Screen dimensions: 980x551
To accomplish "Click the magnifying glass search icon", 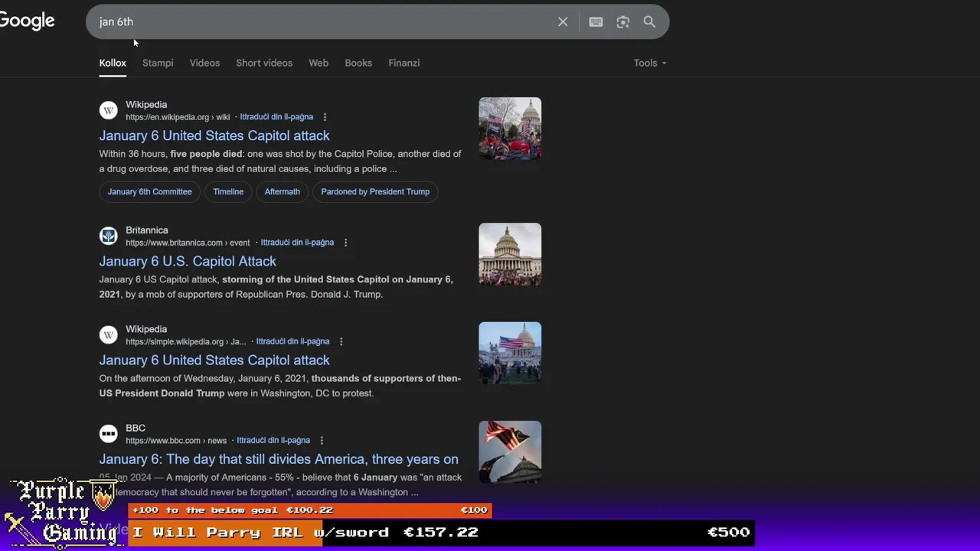I will [x=649, y=22].
